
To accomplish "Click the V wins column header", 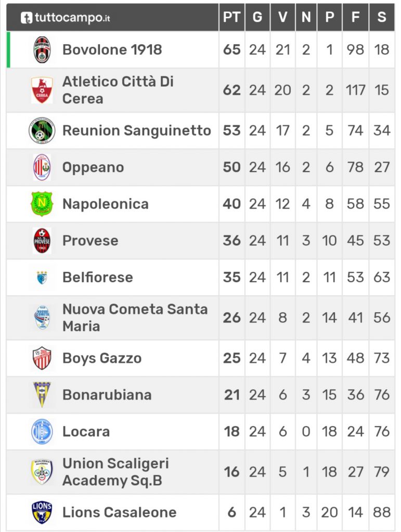I will click(283, 17).
